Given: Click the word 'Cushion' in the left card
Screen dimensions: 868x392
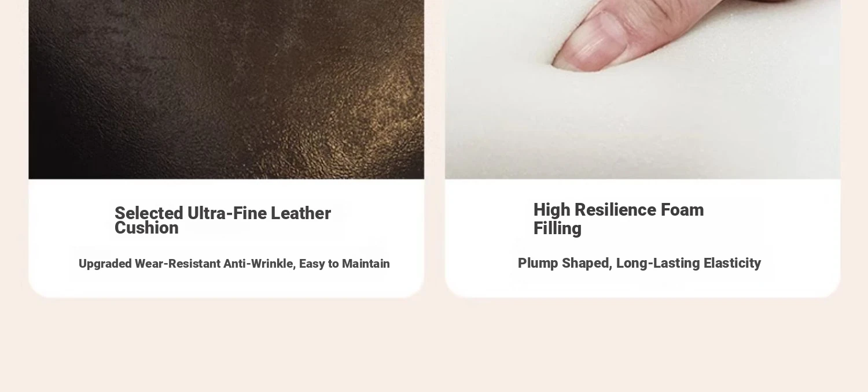Looking at the screenshot, I should pyautogui.click(x=146, y=228).
